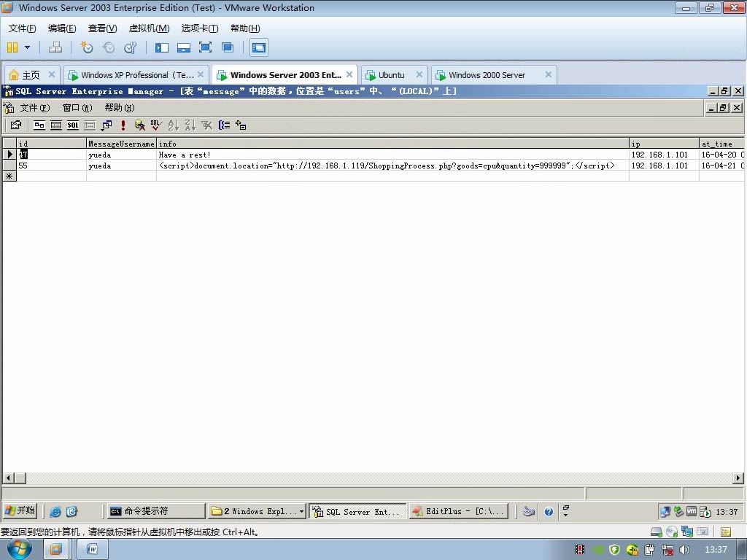
Task: Open VMware 选项卡(T) menu
Action: (200, 28)
